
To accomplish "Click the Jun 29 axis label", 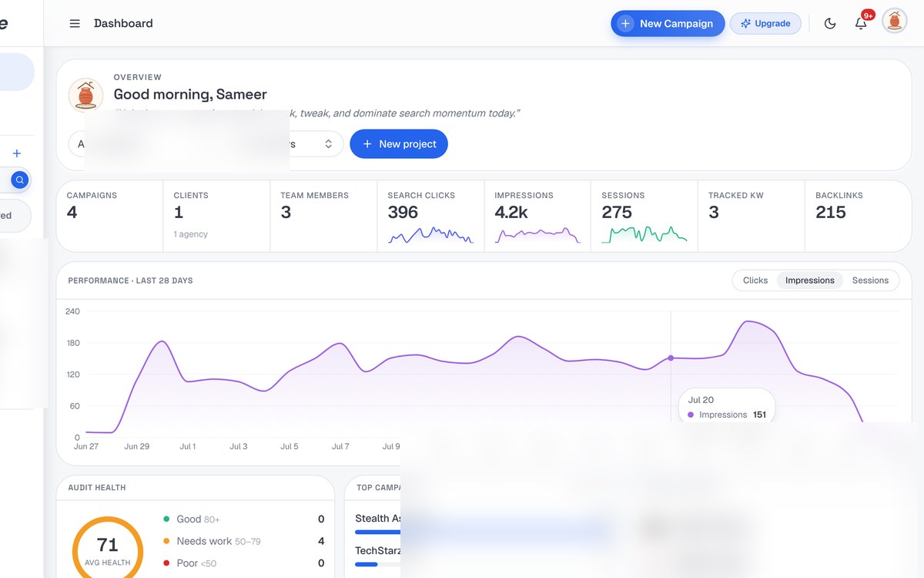I will pos(137,446).
